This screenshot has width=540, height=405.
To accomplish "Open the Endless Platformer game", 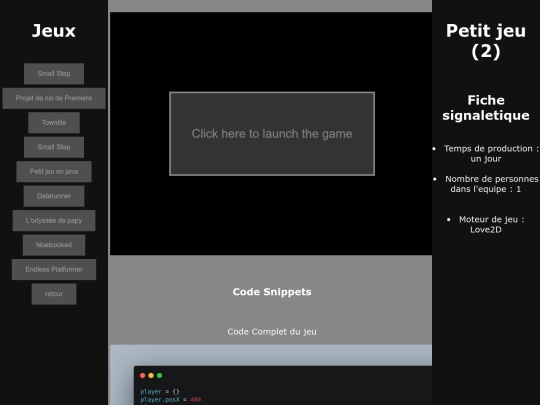I will pyautogui.click(x=54, y=269).
